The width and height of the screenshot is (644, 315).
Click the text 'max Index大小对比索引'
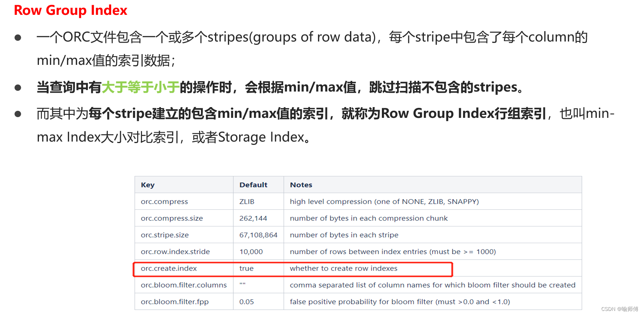pyautogui.click(x=108, y=137)
